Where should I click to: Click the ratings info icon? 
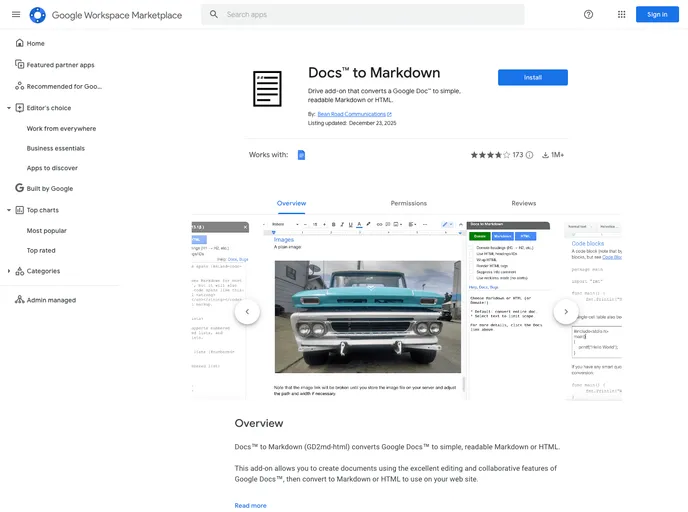530,155
